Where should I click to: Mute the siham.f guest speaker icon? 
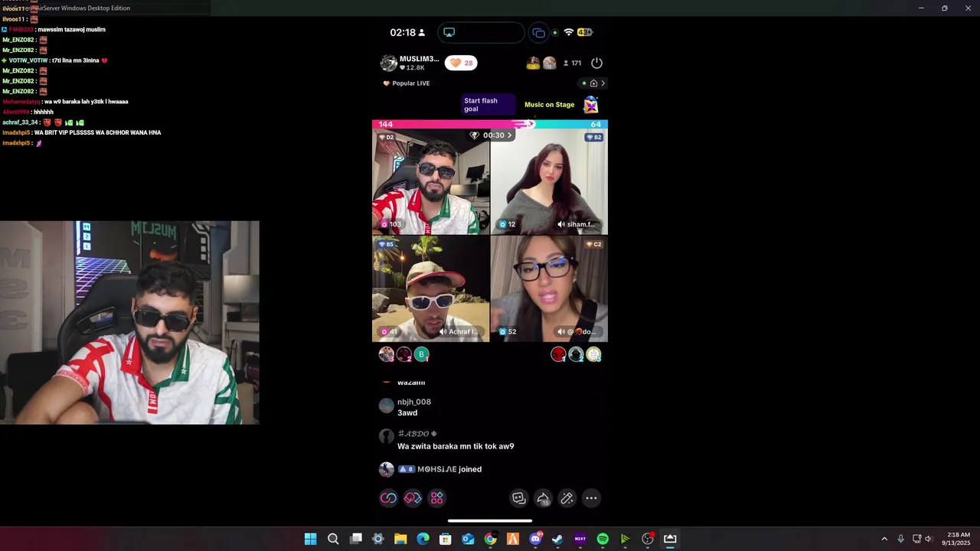[x=561, y=224]
